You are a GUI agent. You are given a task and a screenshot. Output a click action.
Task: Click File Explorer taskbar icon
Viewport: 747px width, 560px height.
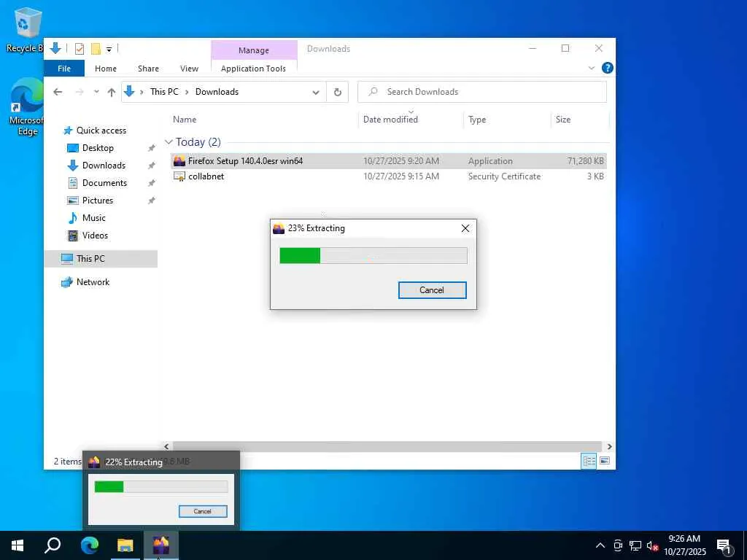tap(125, 545)
